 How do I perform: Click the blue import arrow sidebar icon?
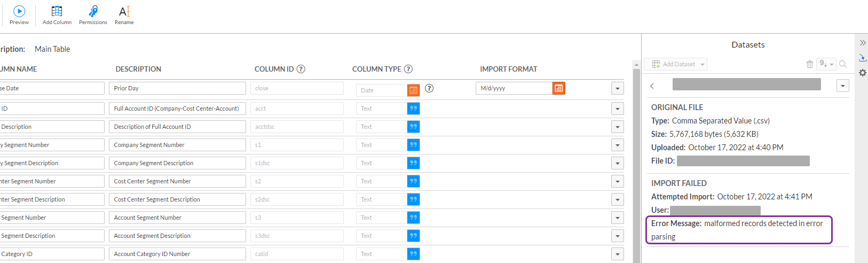(x=863, y=58)
